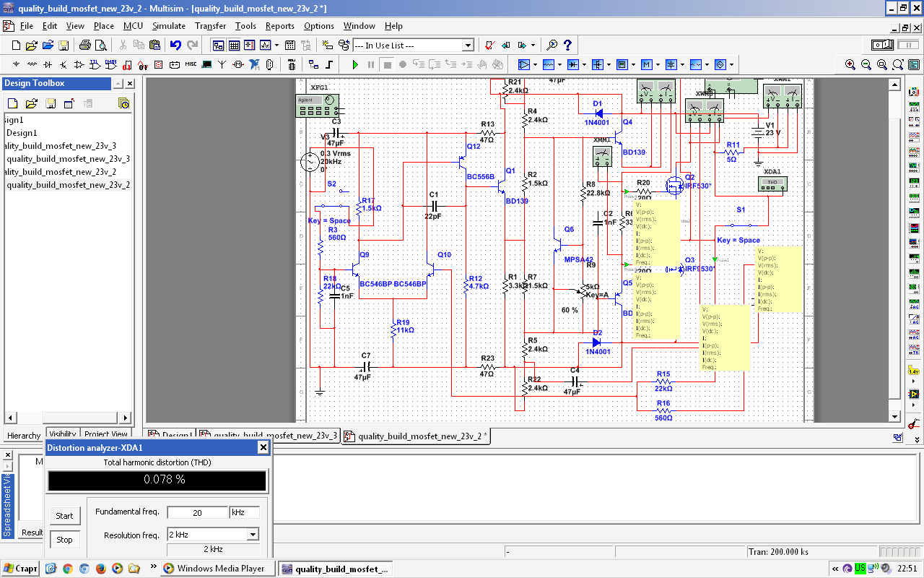Screen dimensions: 924x578
Task: Click the Paste clipboard icon
Action: tap(154, 46)
